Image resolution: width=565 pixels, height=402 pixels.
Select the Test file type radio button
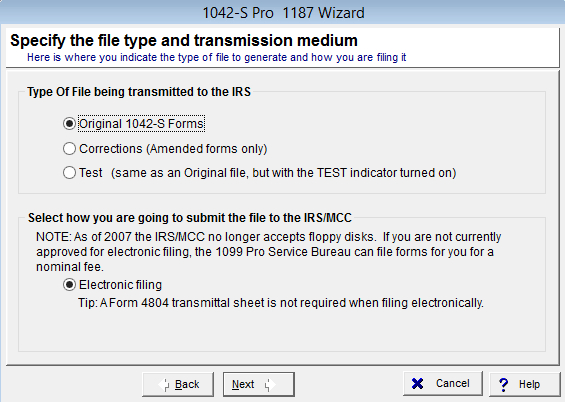coord(69,173)
